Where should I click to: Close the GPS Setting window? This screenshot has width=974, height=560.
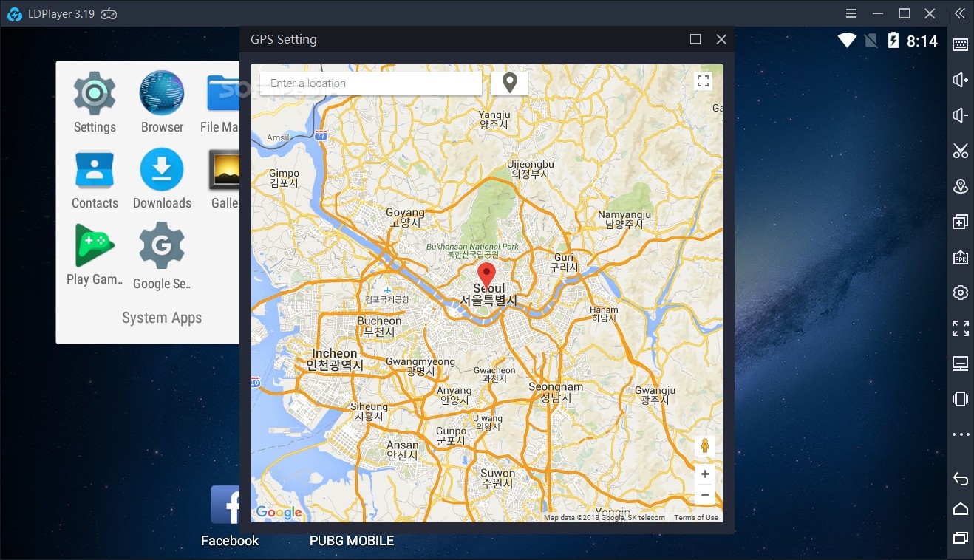pyautogui.click(x=721, y=40)
